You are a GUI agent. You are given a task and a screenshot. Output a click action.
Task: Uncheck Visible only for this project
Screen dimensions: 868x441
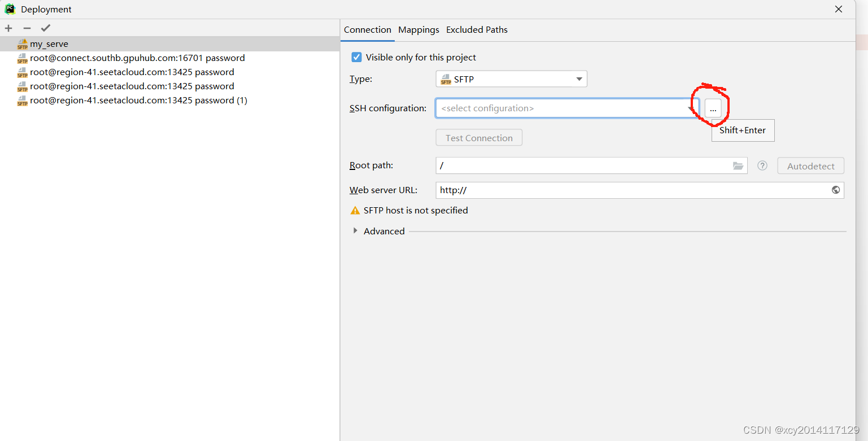tap(356, 57)
